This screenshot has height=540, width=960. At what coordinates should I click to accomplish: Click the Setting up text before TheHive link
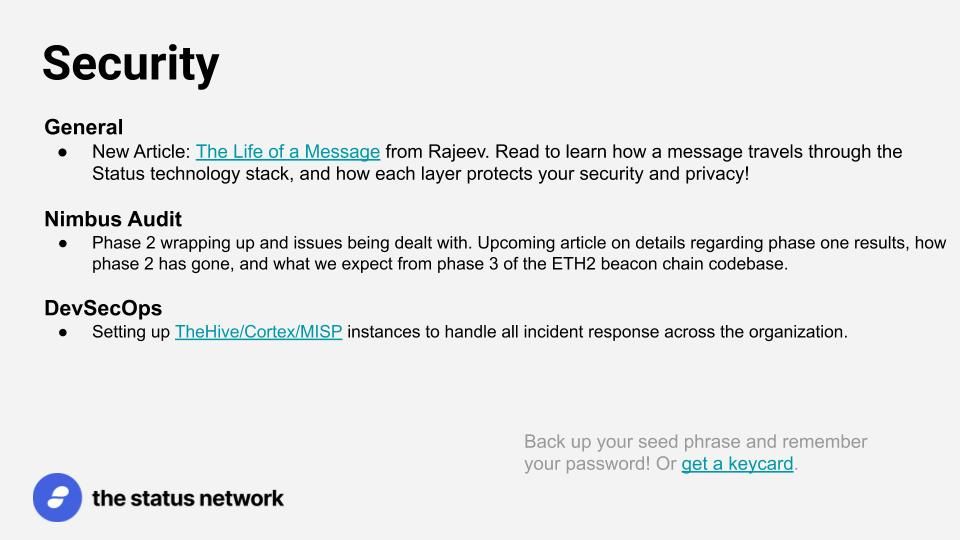131,332
